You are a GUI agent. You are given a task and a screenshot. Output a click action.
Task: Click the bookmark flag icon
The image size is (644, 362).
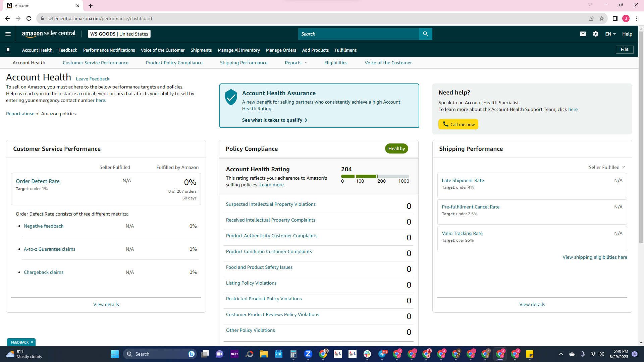coord(8,50)
